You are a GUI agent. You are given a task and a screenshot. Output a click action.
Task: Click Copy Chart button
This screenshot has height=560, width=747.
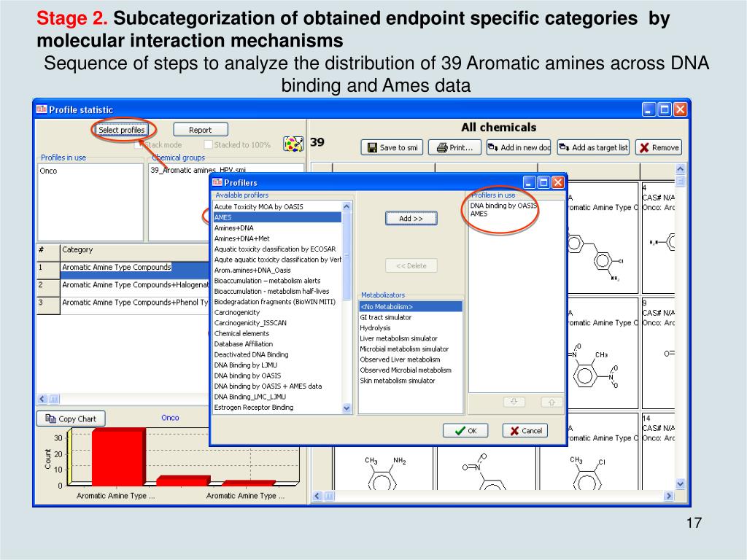coord(71,419)
